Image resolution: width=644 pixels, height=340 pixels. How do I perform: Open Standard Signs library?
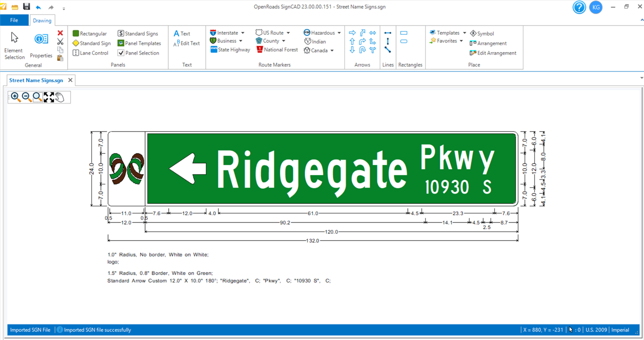pos(138,33)
